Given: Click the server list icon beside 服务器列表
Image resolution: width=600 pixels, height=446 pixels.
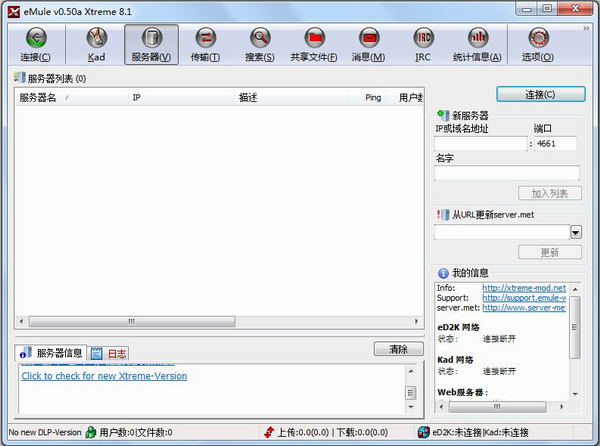Looking at the screenshot, I should point(20,78).
